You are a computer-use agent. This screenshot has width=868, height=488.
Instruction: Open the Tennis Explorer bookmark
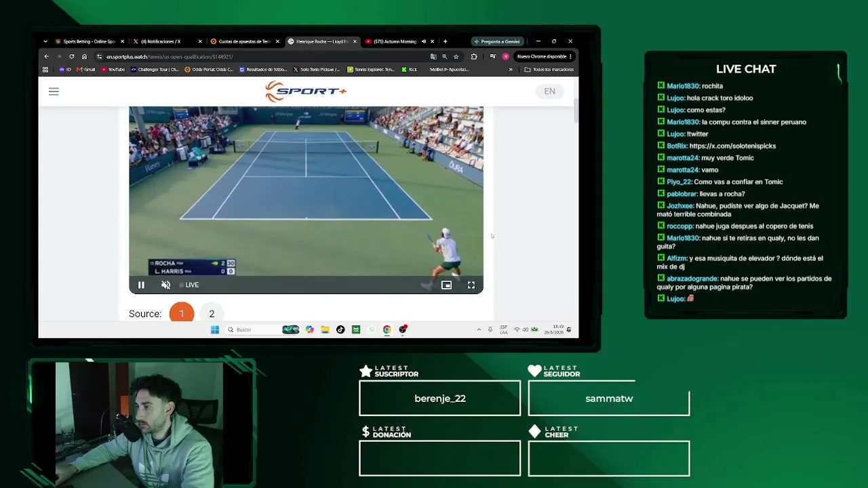coord(371,69)
